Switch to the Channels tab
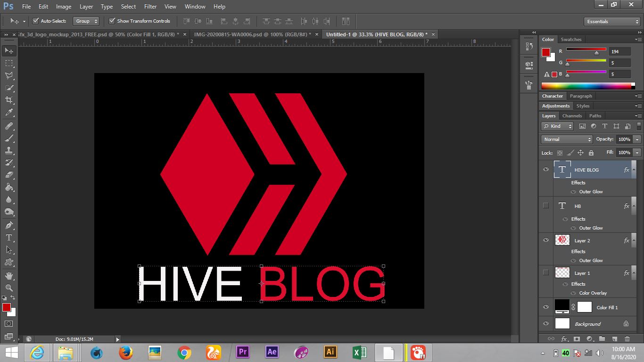Viewport: 644px width, 362px height. click(572, 116)
